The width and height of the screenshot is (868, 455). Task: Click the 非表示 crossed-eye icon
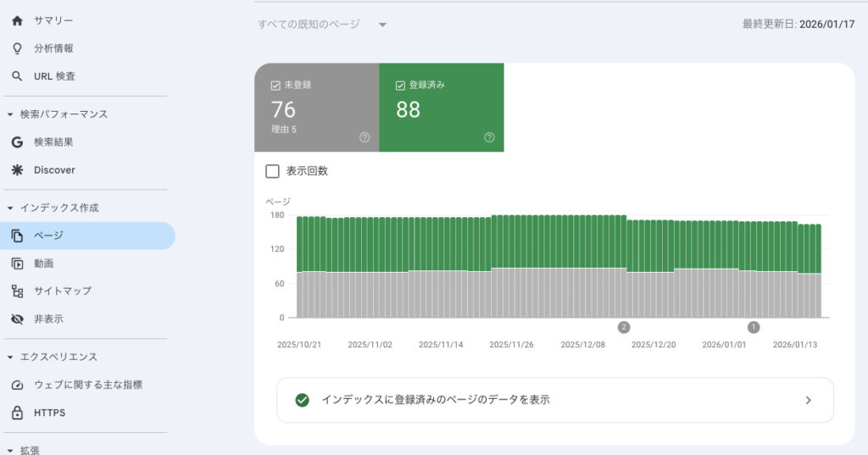point(17,319)
